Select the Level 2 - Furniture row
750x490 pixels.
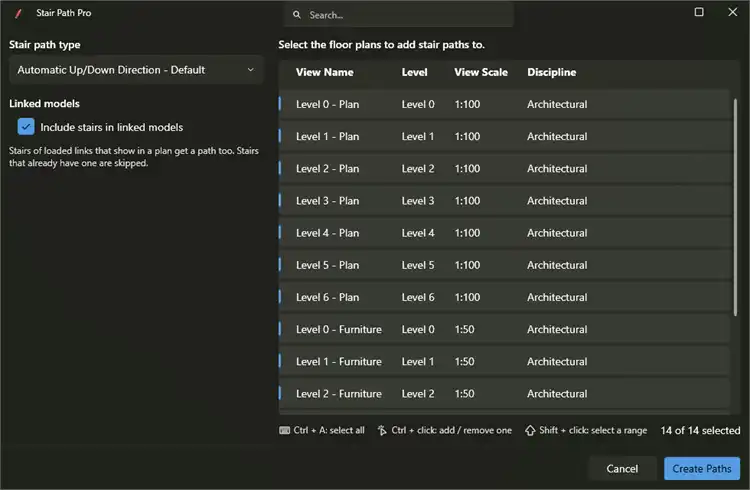(x=504, y=393)
